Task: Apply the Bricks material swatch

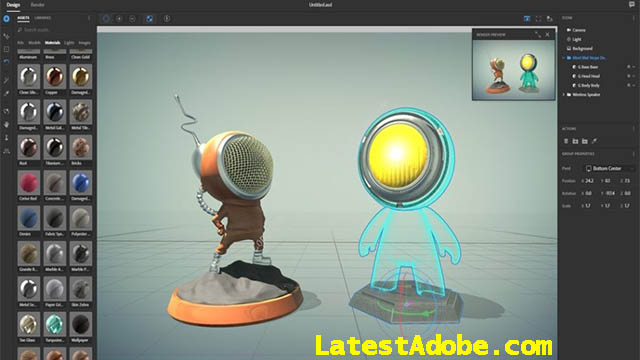Action: (81, 147)
